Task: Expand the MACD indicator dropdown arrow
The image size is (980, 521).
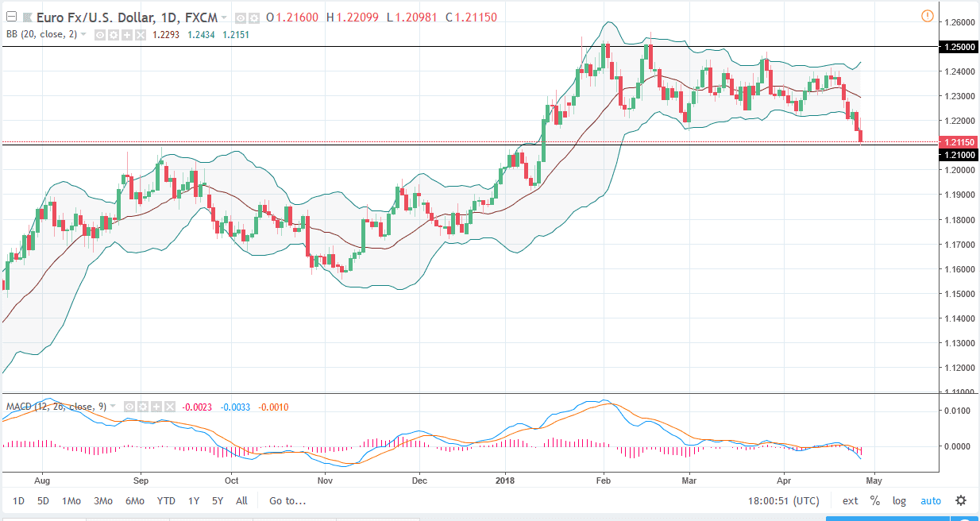Action: coord(113,406)
